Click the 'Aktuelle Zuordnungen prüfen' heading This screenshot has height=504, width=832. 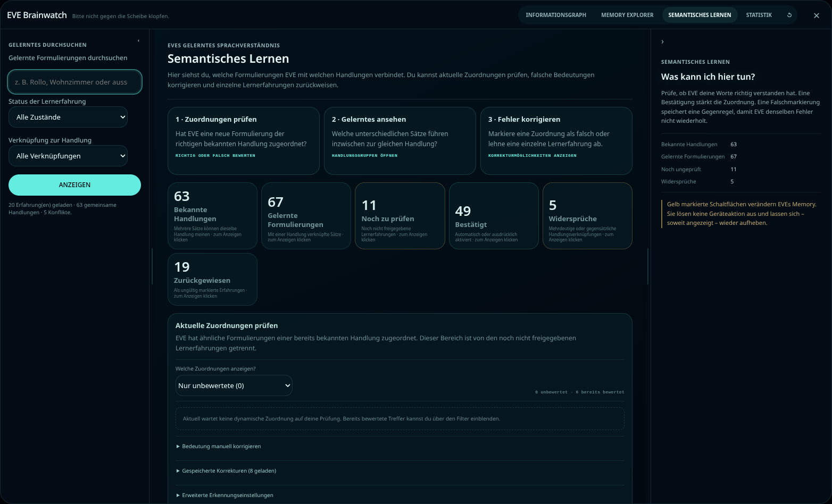tap(227, 326)
